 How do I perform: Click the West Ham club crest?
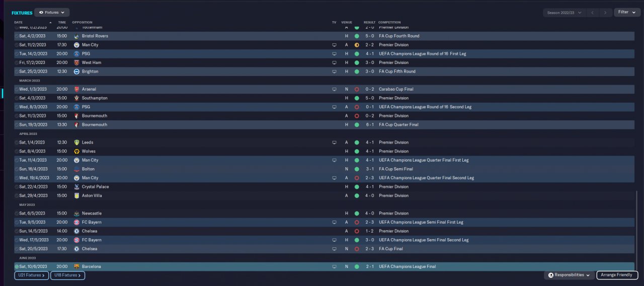pos(76,62)
